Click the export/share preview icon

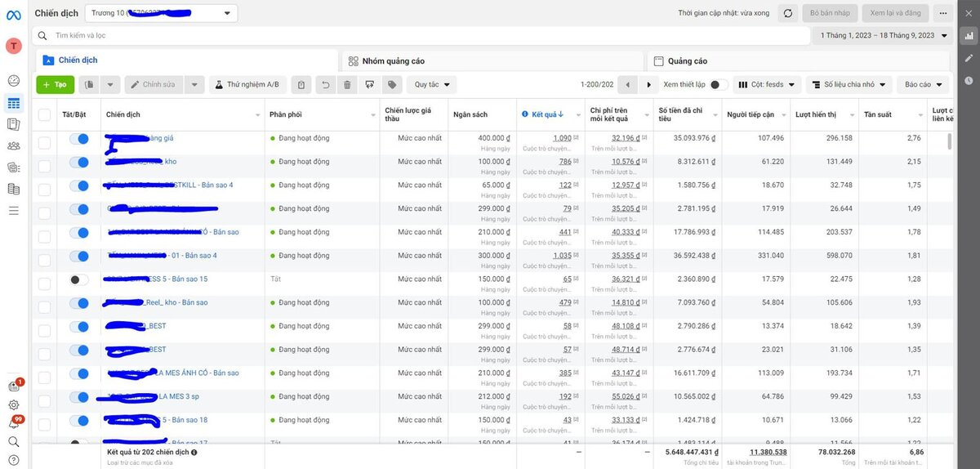point(370,84)
